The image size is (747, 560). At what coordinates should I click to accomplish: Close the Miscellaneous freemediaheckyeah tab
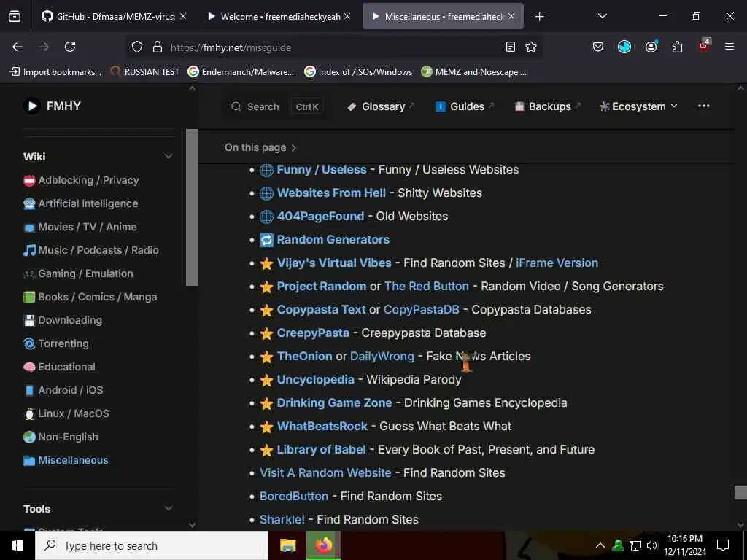coord(511,16)
